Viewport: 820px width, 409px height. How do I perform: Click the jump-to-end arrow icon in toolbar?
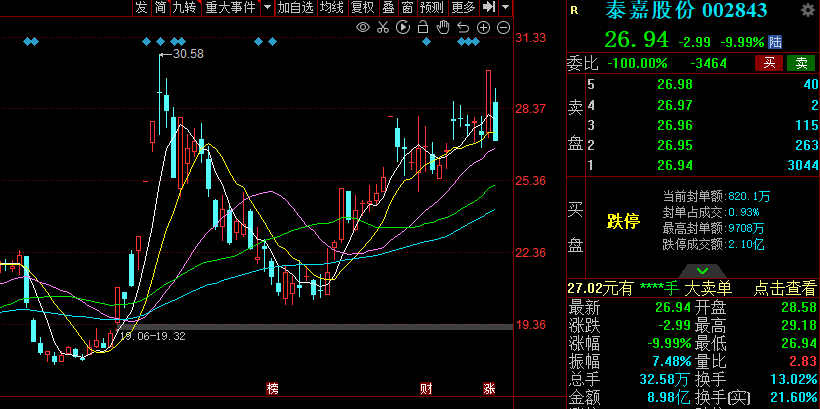click(x=489, y=7)
